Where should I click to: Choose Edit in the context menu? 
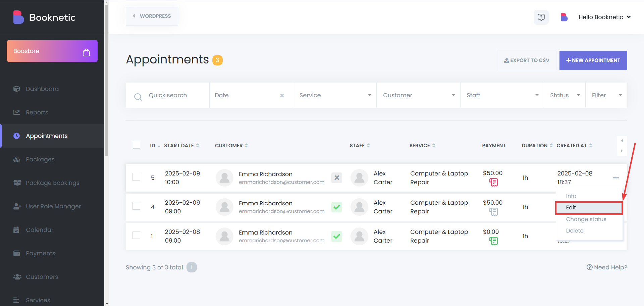(589, 208)
